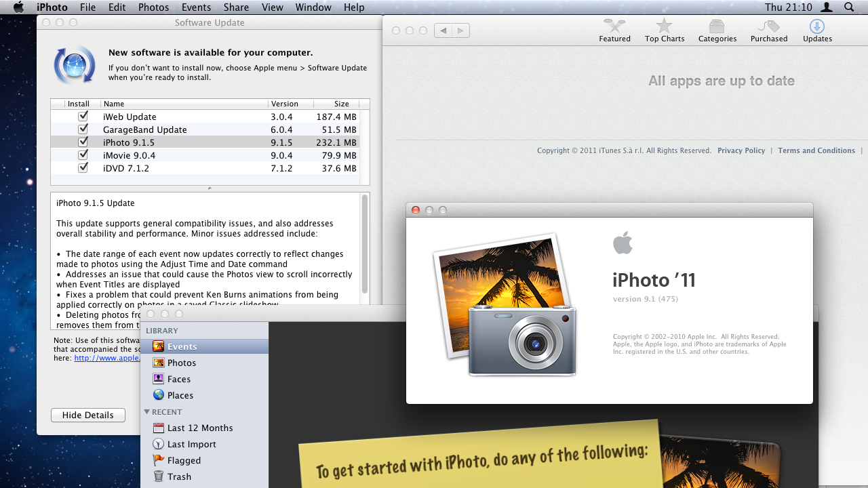The width and height of the screenshot is (868, 488).
Task: Open the Photos menu
Action: 154,7
